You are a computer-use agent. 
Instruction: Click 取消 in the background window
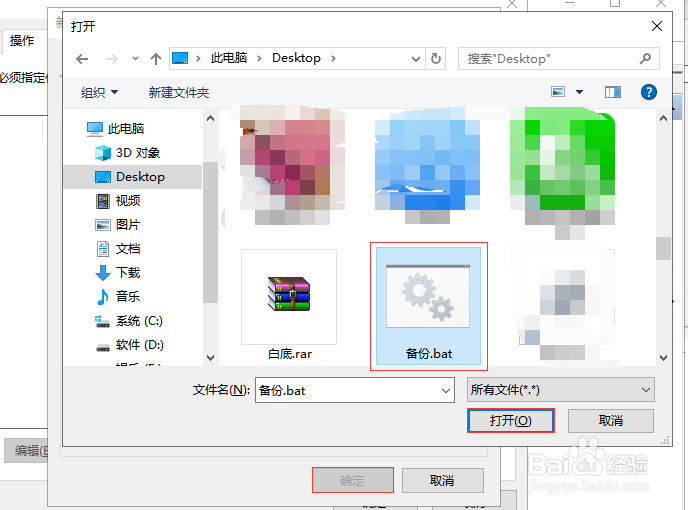point(442,480)
